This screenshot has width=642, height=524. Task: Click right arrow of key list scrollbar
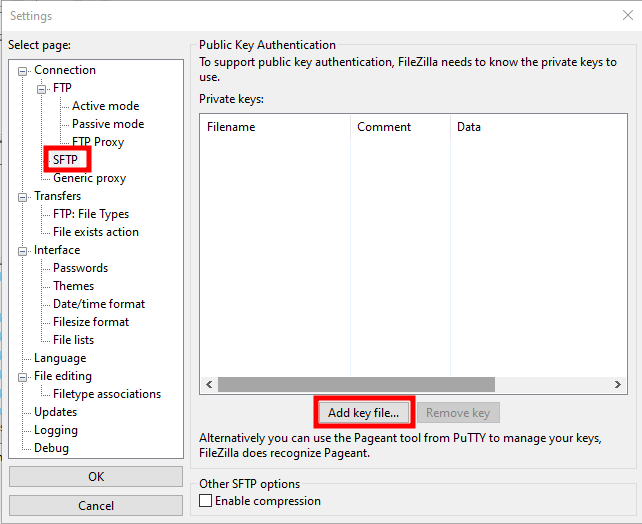[x=618, y=384]
